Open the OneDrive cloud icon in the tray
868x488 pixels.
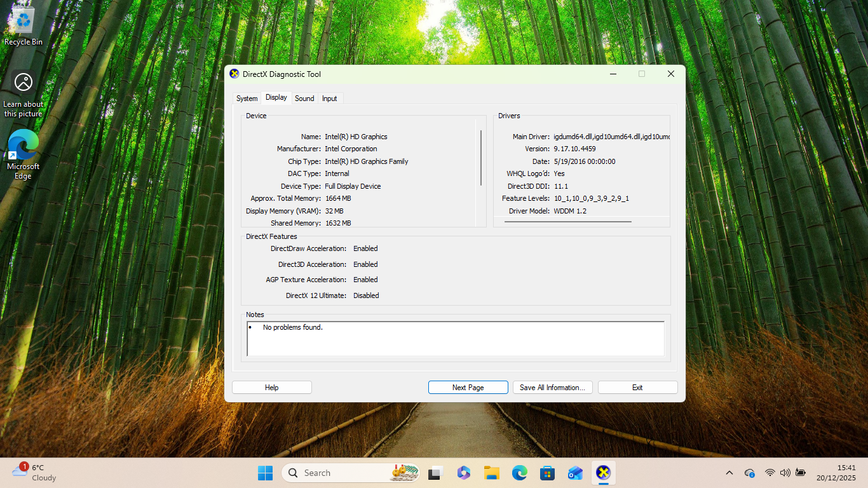[x=750, y=473]
